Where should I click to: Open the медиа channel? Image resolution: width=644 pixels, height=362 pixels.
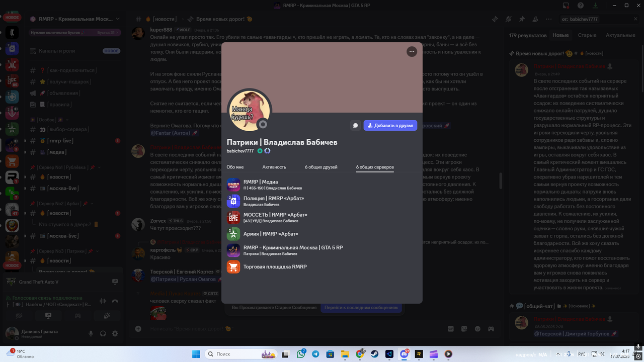[75, 152]
